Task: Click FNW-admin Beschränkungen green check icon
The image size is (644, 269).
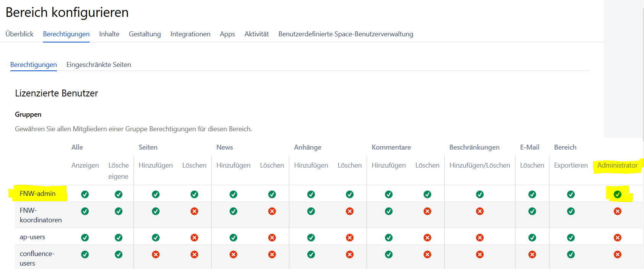Action: [x=479, y=194]
